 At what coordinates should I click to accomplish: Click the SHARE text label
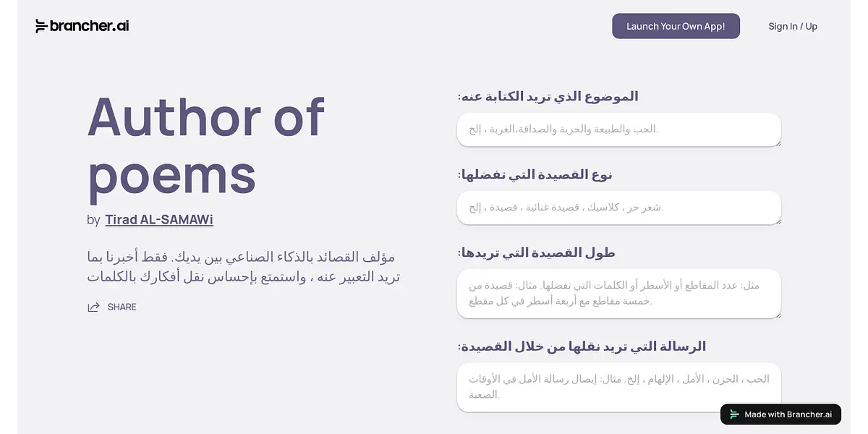[122, 307]
